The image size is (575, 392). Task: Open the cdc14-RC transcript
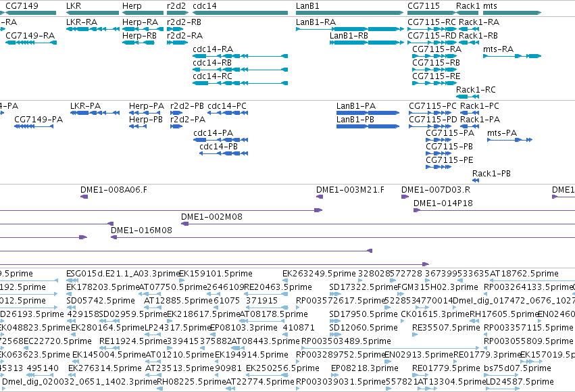point(240,83)
